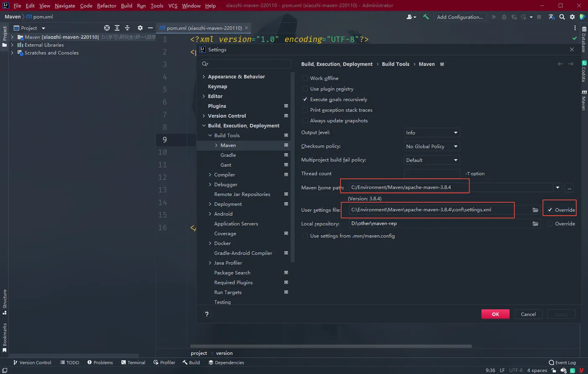
Task: Click the Thread count input field
Action: [x=432, y=174]
